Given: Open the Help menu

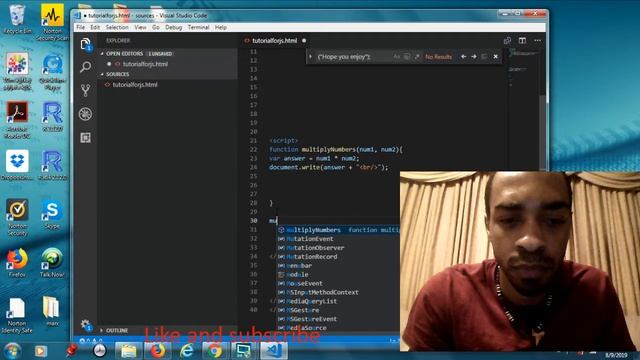Looking at the screenshot, I should click(221, 27).
